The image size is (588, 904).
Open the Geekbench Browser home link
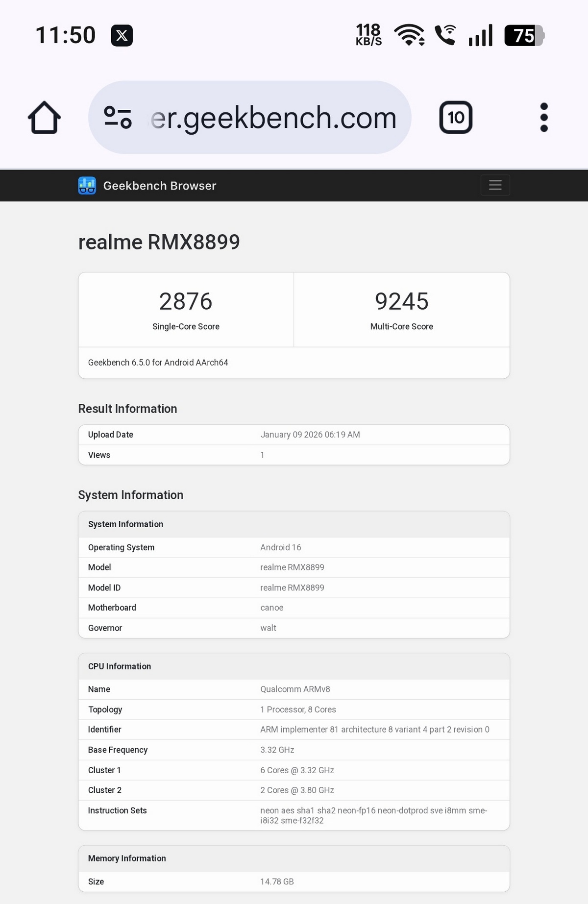159,186
